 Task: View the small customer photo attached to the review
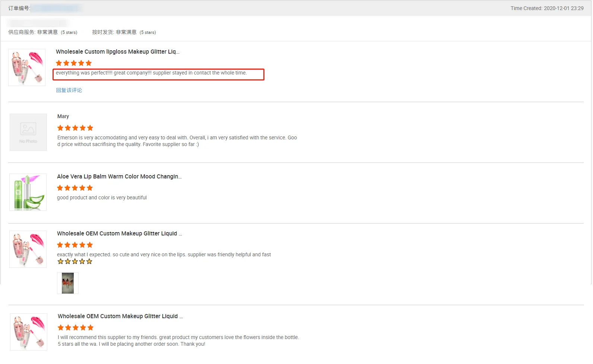68,283
